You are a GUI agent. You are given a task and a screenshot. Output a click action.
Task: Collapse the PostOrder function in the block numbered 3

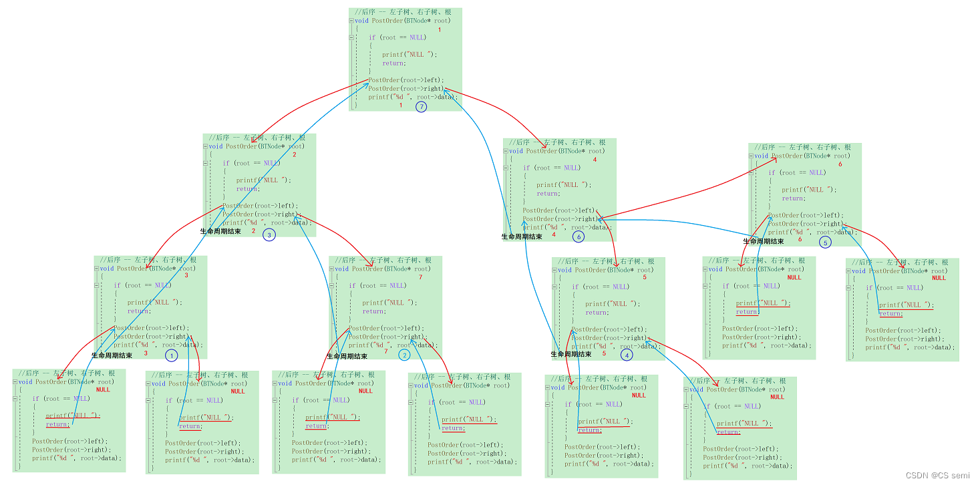coord(97,269)
